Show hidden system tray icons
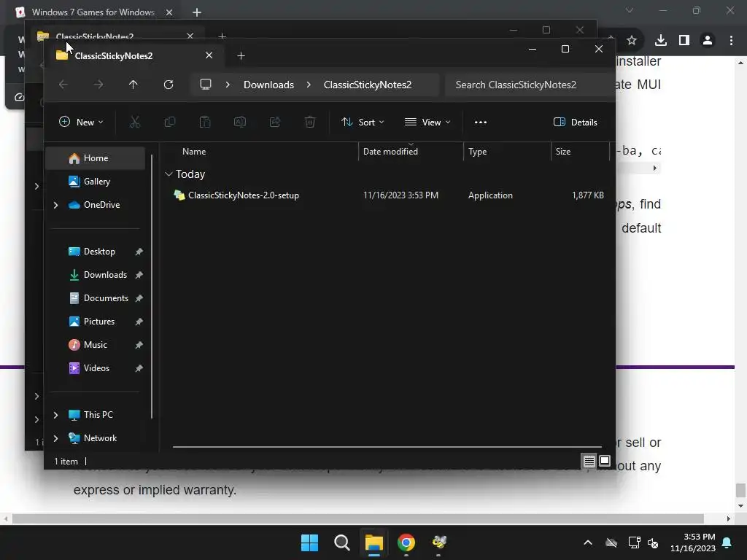This screenshot has width=747, height=560. pyautogui.click(x=588, y=542)
